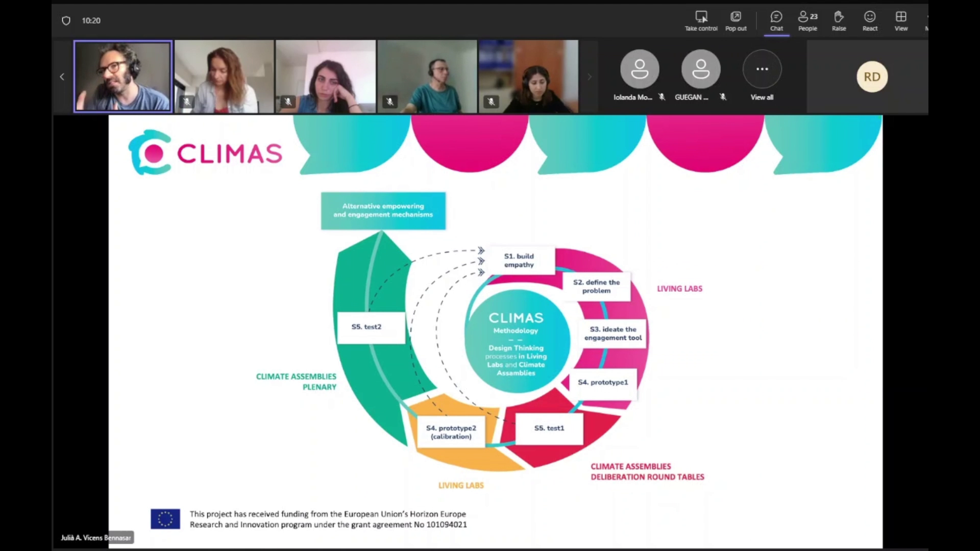Go to previous participants page
980x551 pixels.
[62, 77]
